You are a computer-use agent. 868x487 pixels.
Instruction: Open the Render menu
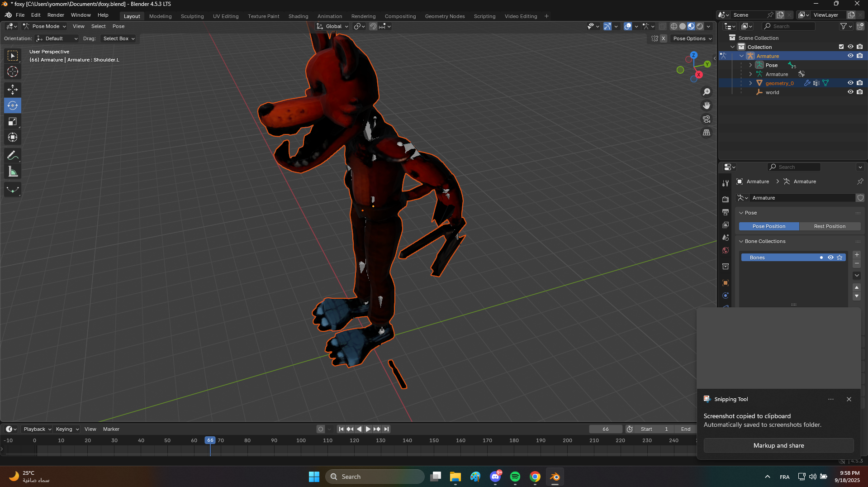pyautogui.click(x=56, y=15)
